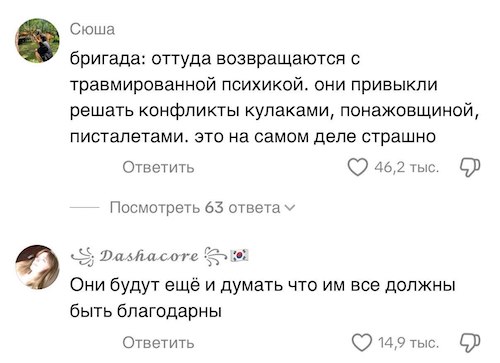Screen dimensions: 500x363
Task: Like Dashacore's comment with the heart icon
Action: (x=362, y=342)
